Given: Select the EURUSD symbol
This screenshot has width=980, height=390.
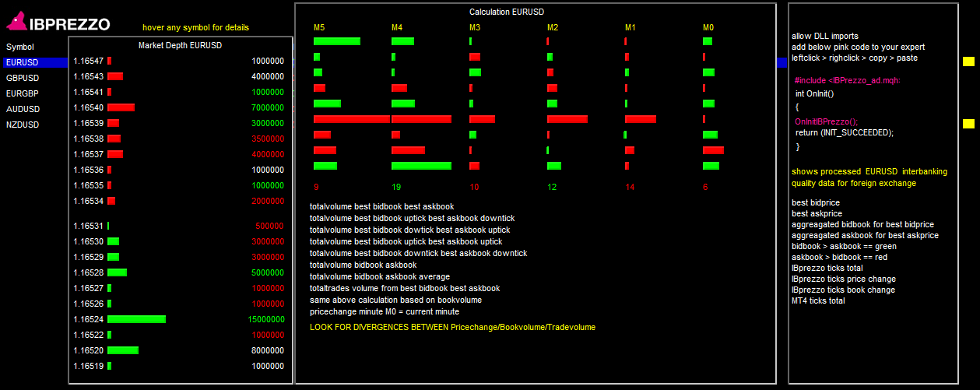Looking at the screenshot, I should tap(22, 62).
